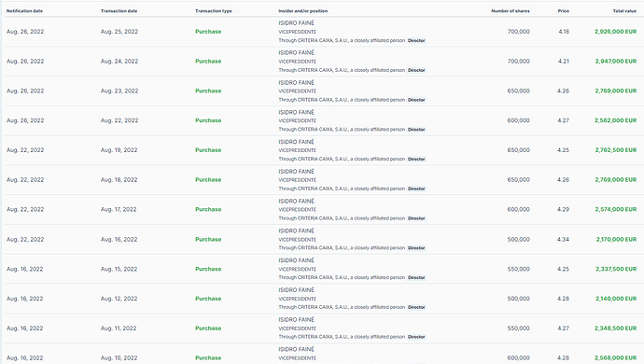This screenshot has width=644, height=364.
Task: Click Director badge in the Aug. 25 row
Action: pos(416,41)
